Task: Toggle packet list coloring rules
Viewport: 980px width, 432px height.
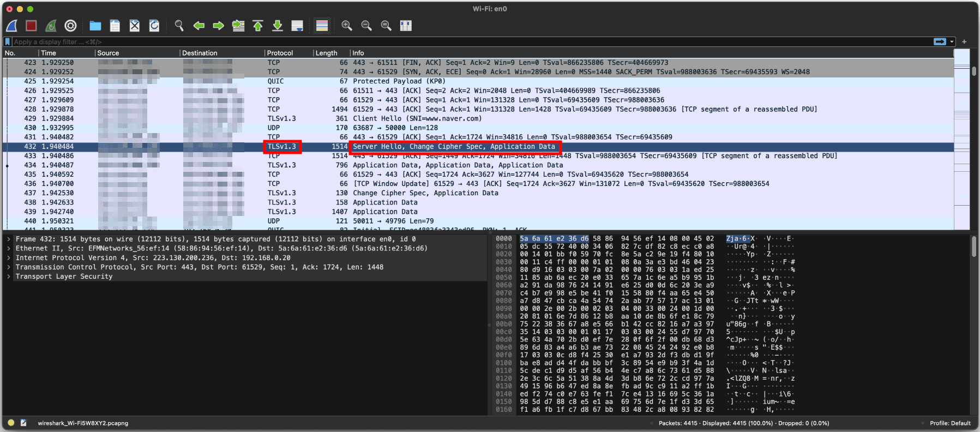Action: [x=322, y=26]
